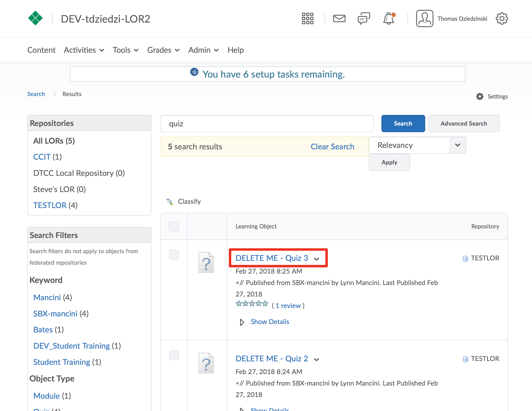Click repository icon beside Quiz 3 TESTLOR
Image resolution: width=532 pixels, height=411 pixels.
(465, 258)
